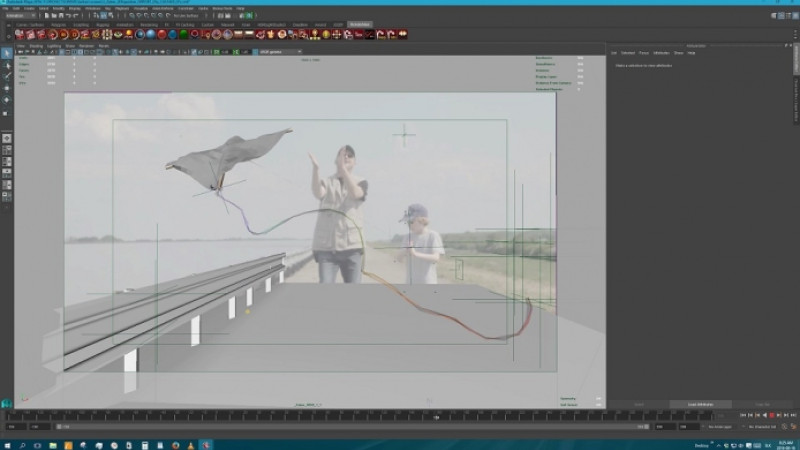Toggle Snap to projected center
Screen dimensions: 800x450
tap(153, 16)
